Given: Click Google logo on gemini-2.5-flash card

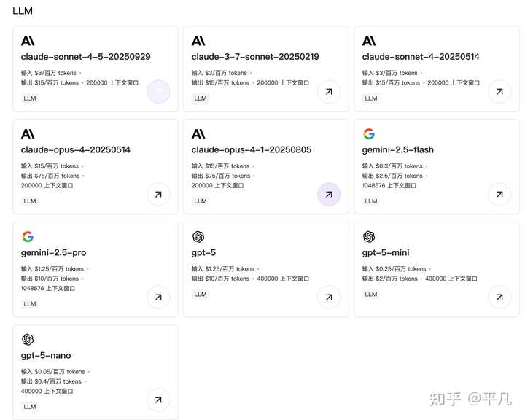Looking at the screenshot, I should 369,134.
